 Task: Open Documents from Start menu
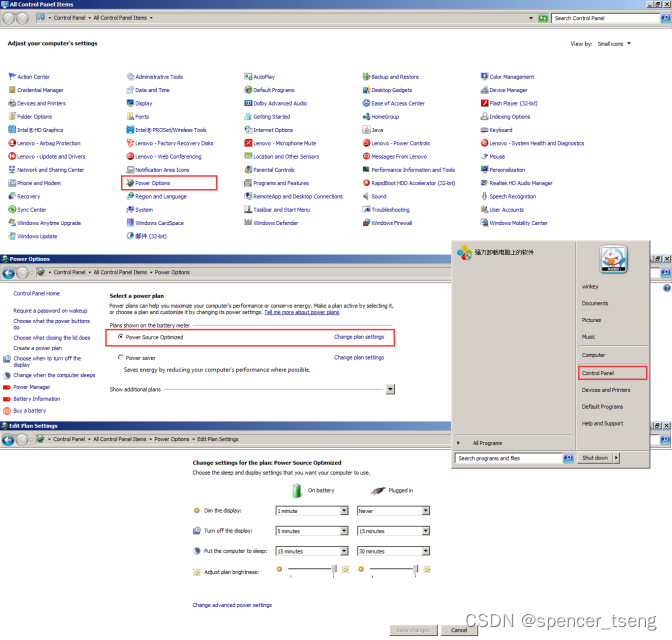(595, 303)
